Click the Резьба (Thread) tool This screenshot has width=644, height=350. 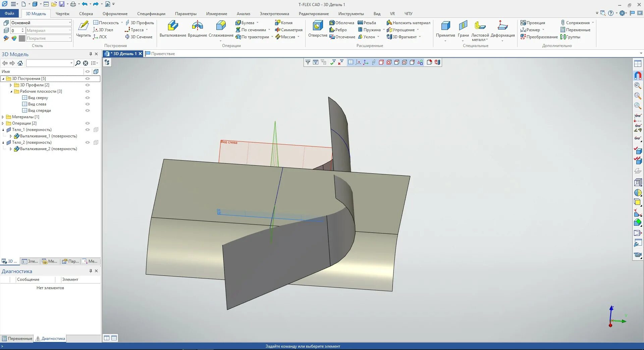[367, 23]
